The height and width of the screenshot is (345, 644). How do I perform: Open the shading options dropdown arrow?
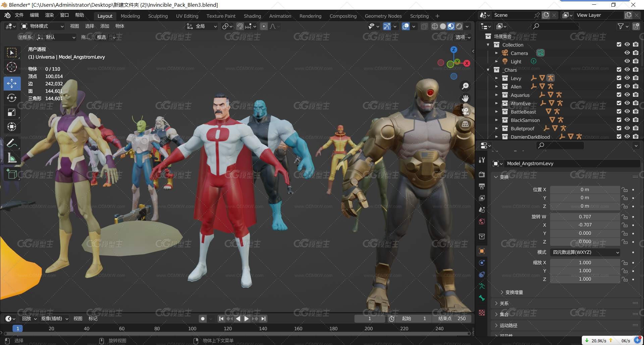coord(467,26)
